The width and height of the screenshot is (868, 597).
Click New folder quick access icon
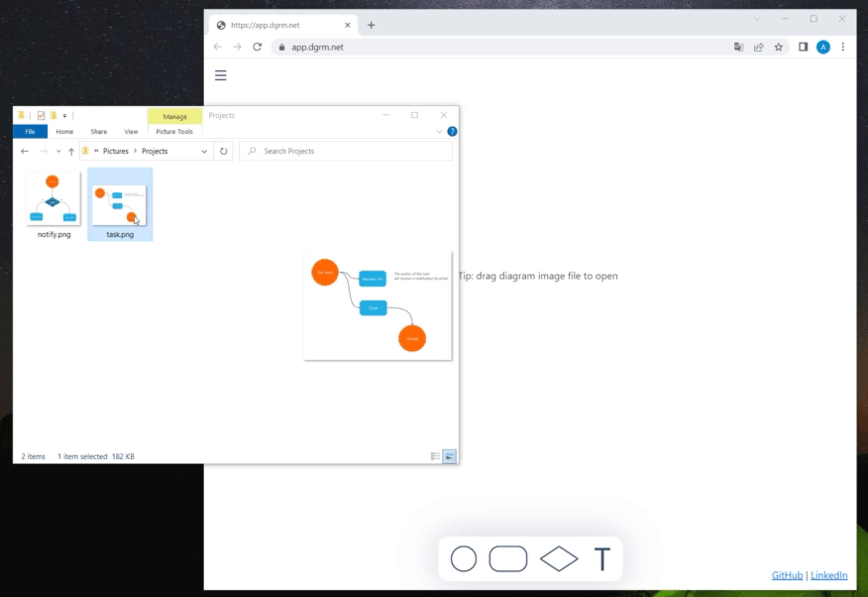tap(54, 115)
